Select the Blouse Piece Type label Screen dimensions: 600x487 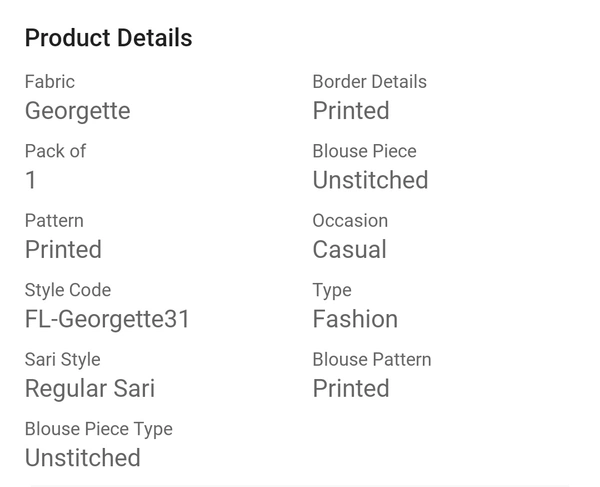tap(99, 429)
